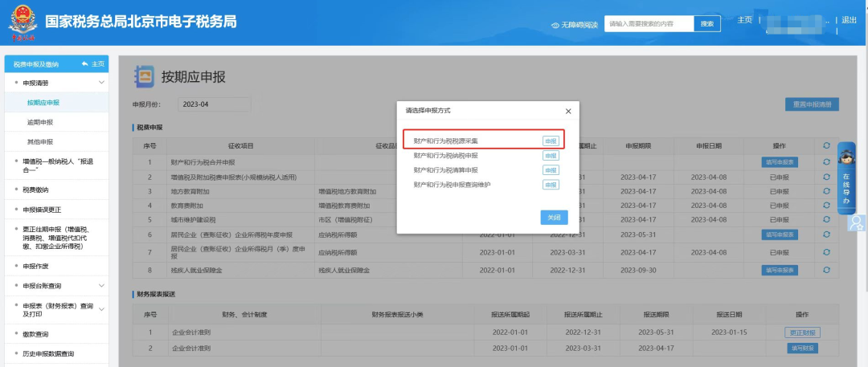868x367 pixels.
Task: Click the tax bureau emblem logo
Action: [x=23, y=22]
